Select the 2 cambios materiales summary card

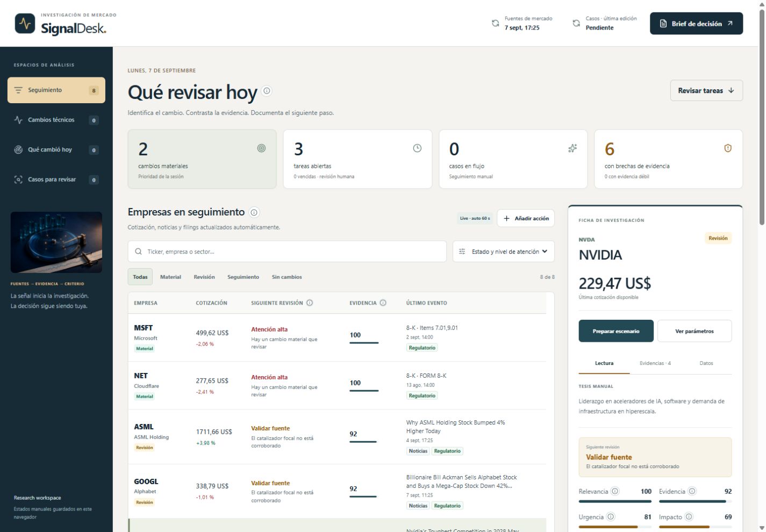click(202, 159)
